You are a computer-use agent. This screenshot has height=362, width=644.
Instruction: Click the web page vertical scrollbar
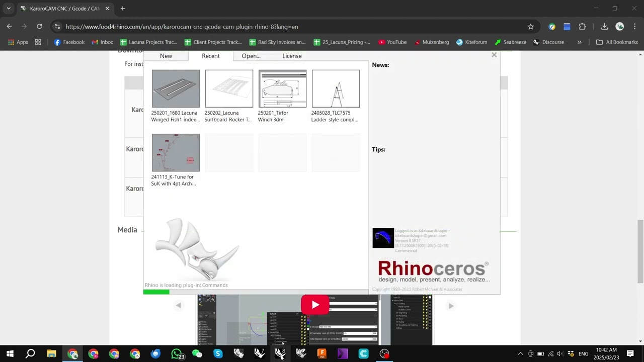pos(640,251)
